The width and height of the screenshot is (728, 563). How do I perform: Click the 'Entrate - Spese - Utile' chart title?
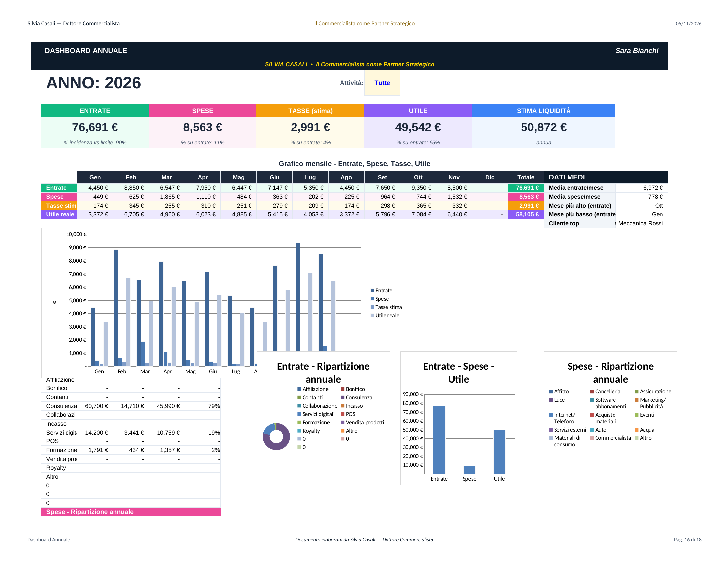tap(458, 373)
